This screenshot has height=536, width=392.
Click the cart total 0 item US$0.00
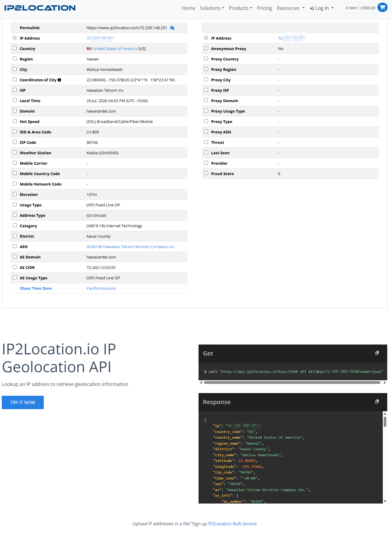point(360,8)
